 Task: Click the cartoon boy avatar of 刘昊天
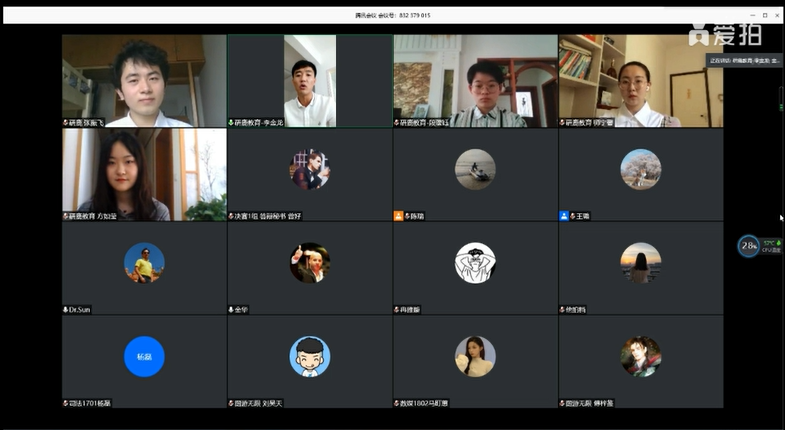pyautogui.click(x=310, y=356)
